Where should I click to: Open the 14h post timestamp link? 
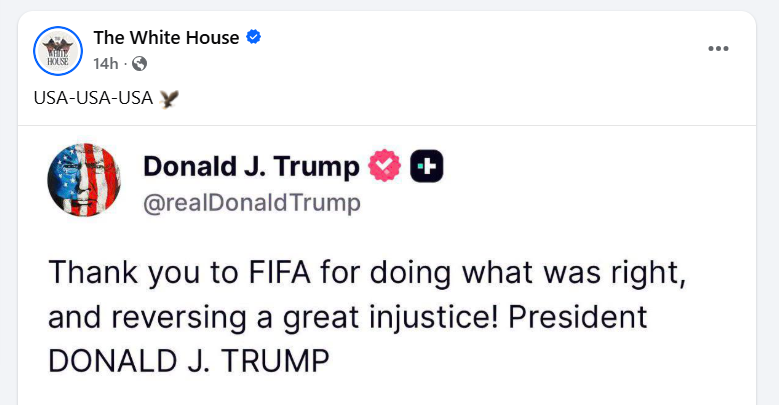[106, 64]
